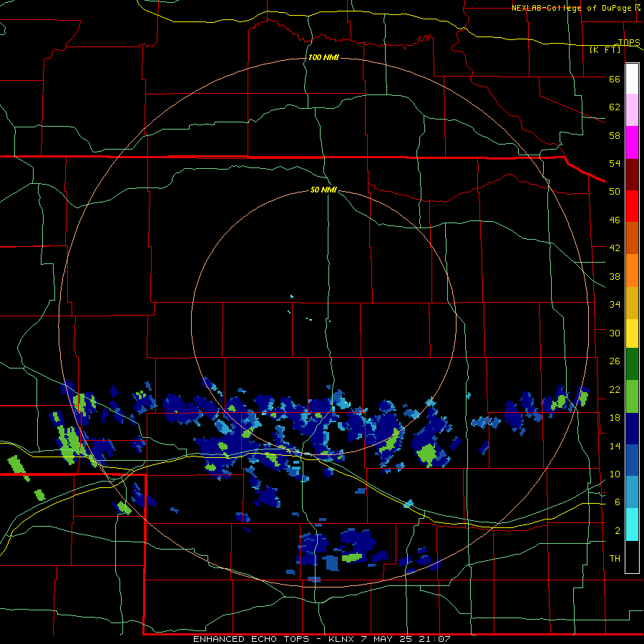Viewport: 644px width, 644px height.
Task: Click the "TOPS" legend title
Action: coord(629,42)
